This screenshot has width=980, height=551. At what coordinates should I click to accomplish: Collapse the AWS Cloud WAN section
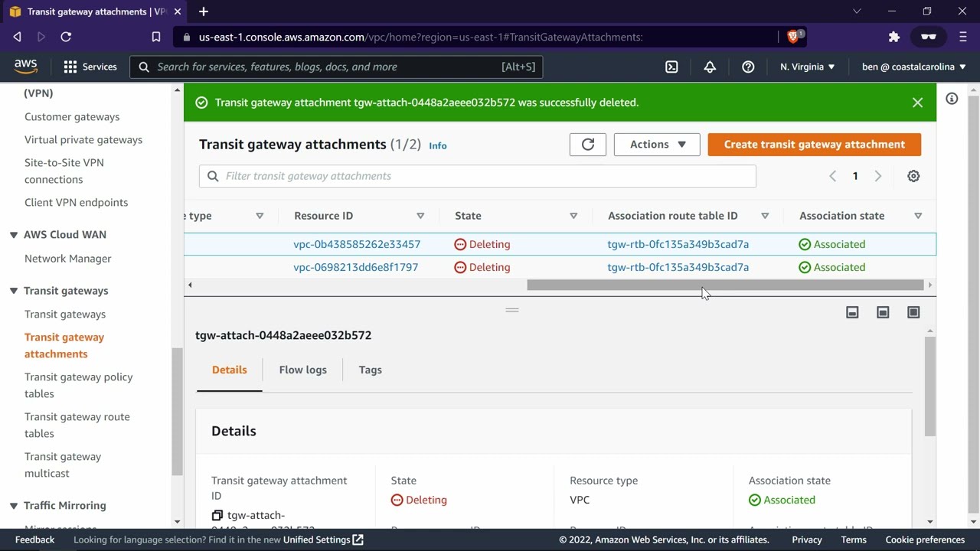[14, 235]
